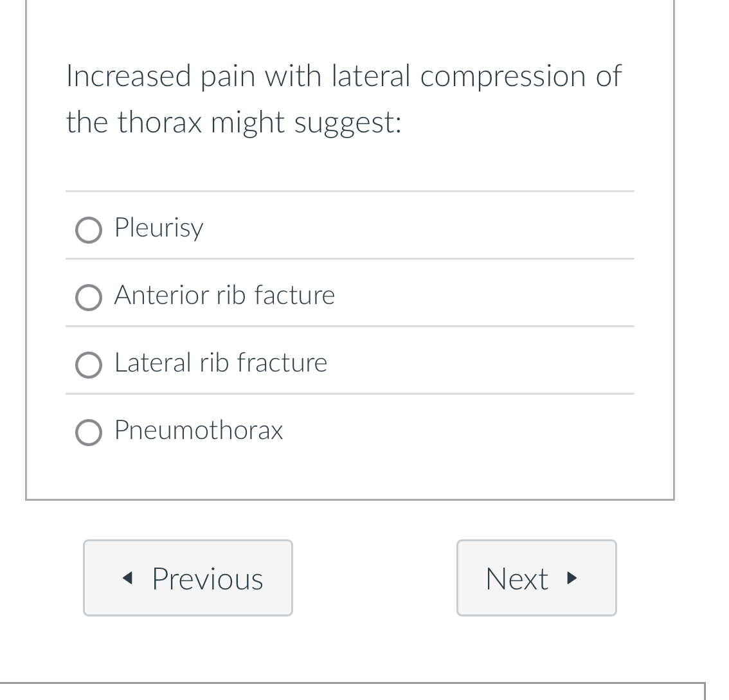Viewport: 729px width, 700px height.
Task: Return to the Previous question
Action: point(188,578)
